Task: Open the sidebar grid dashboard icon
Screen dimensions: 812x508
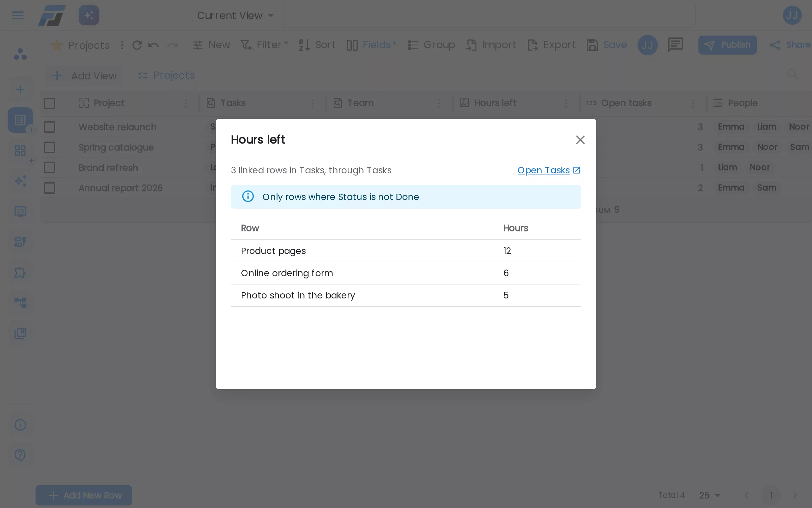Action: click(20, 150)
